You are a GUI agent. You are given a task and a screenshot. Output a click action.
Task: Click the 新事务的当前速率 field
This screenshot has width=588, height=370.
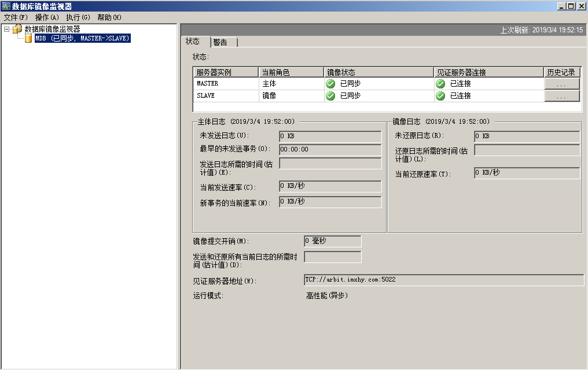(330, 202)
